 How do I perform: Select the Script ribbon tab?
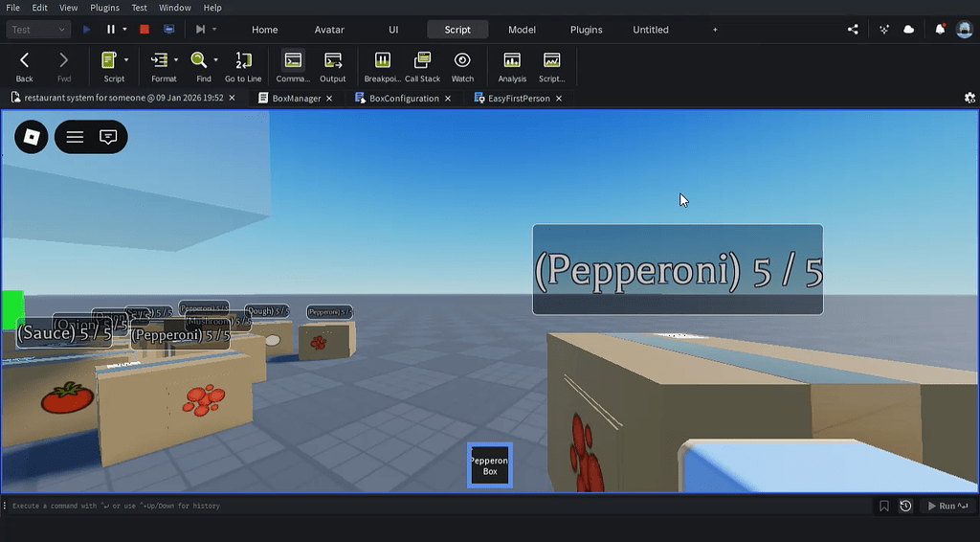point(457,30)
